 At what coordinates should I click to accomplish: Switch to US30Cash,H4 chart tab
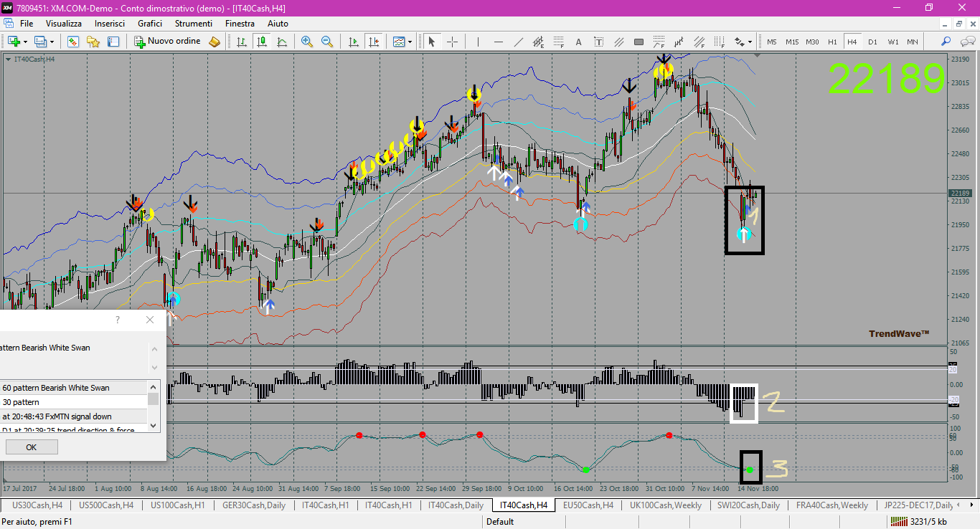tap(37, 505)
